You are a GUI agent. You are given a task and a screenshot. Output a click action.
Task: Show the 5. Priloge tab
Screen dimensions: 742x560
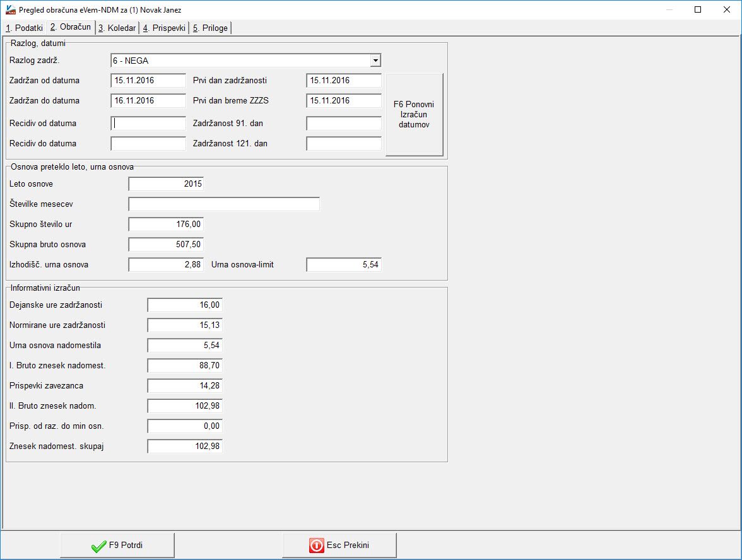point(210,28)
